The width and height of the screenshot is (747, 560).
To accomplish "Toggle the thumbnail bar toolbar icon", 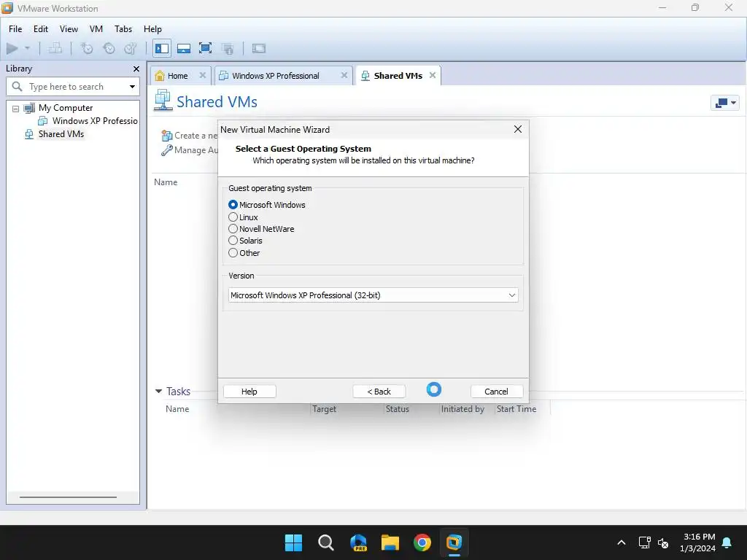I will click(184, 48).
